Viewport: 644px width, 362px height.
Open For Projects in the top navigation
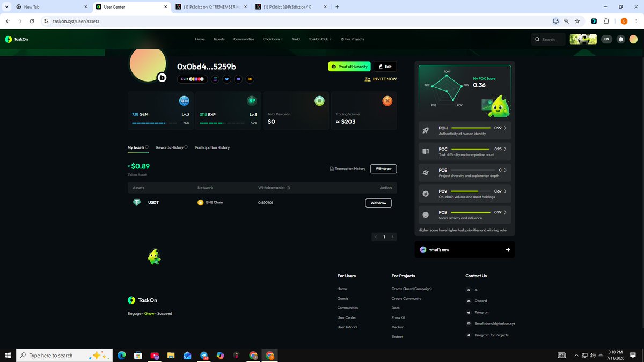(352, 39)
